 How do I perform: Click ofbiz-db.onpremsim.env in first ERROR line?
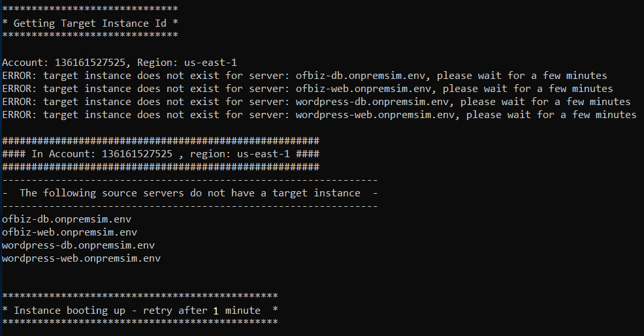pos(360,76)
